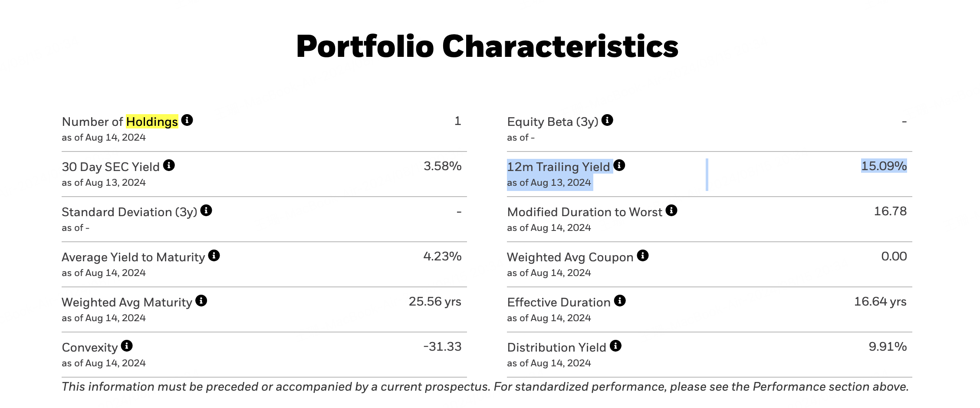Click the Weighted Avg Maturity info icon
Image resolution: width=980 pixels, height=408 pixels.
(201, 301)
